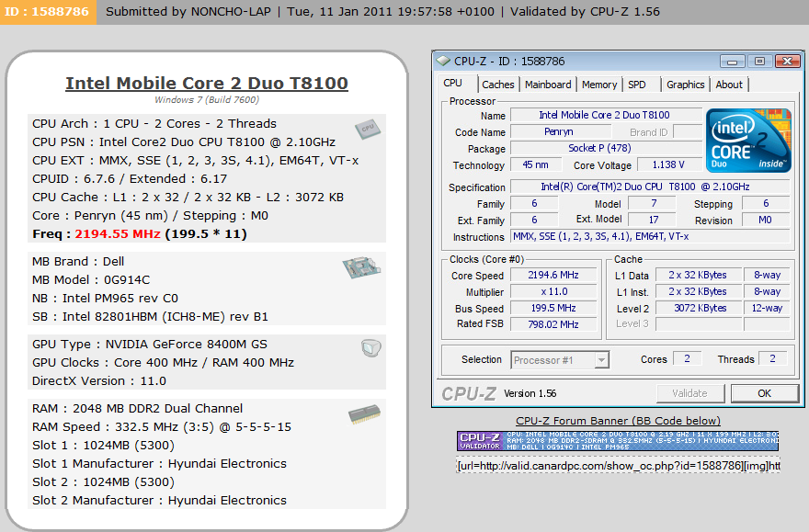
Task: Click the RAM stick icon beside the RAM section
Action: coord(364,414)
